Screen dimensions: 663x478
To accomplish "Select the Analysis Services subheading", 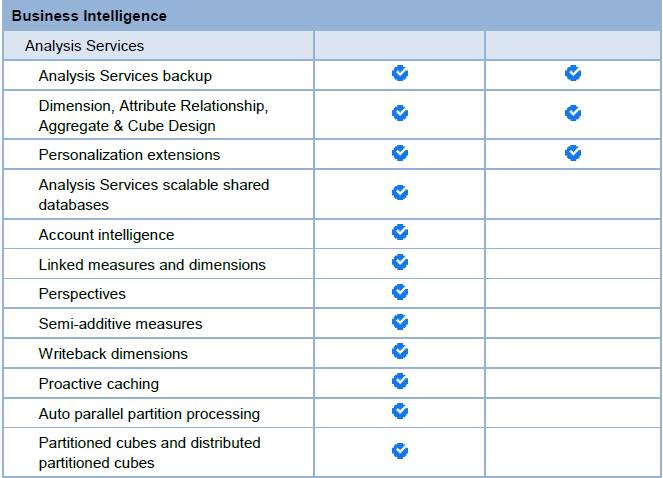I will (x=84, y=46).
